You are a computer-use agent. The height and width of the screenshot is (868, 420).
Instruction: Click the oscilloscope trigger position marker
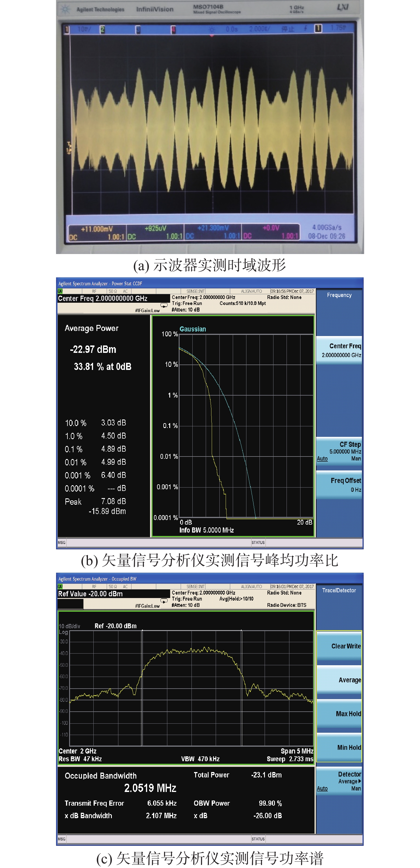[x=211, y=35]
